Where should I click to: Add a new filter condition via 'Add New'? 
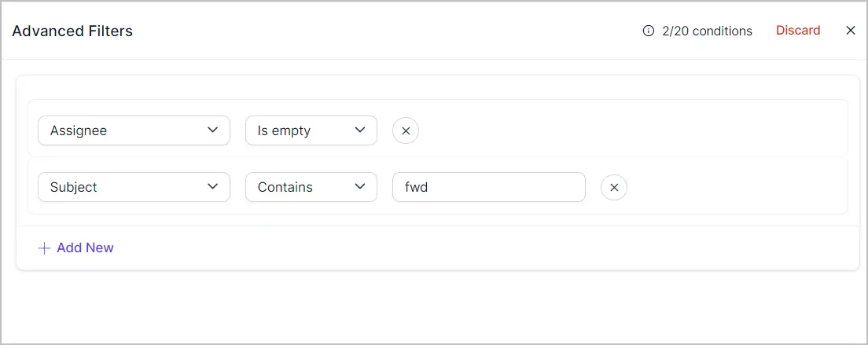click(75, 248)
